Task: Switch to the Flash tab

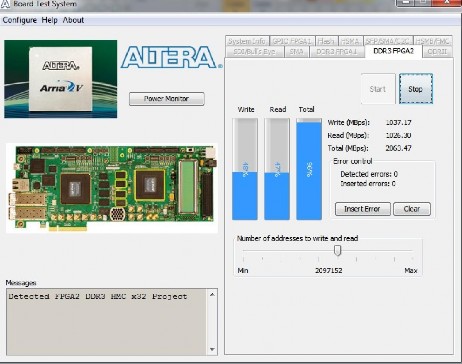Action: [x=326, y=41]
